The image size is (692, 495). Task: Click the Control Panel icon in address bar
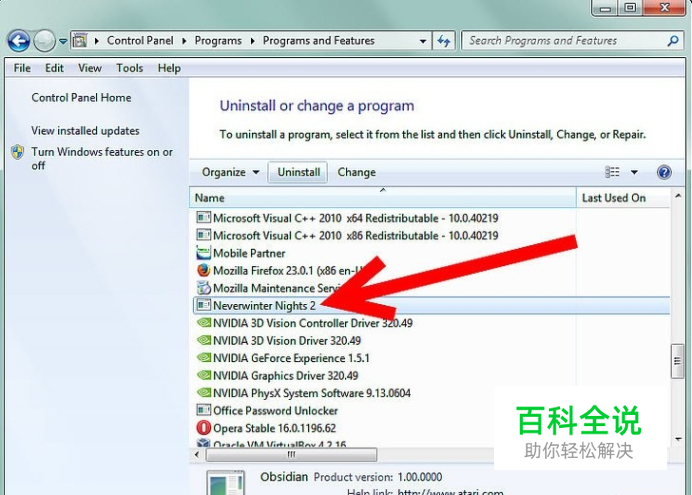click(80, 41)
